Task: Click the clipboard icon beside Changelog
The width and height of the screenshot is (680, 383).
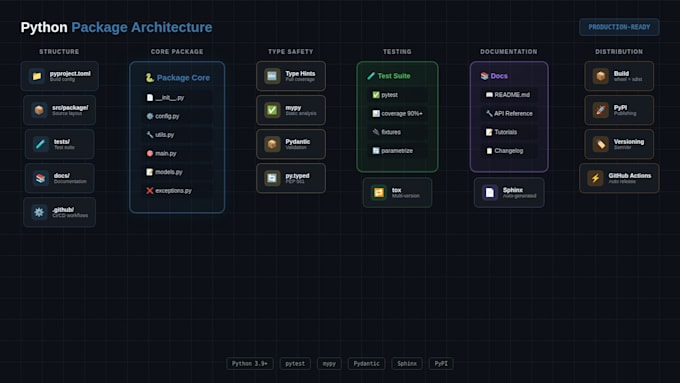Action: coord(489,151)
